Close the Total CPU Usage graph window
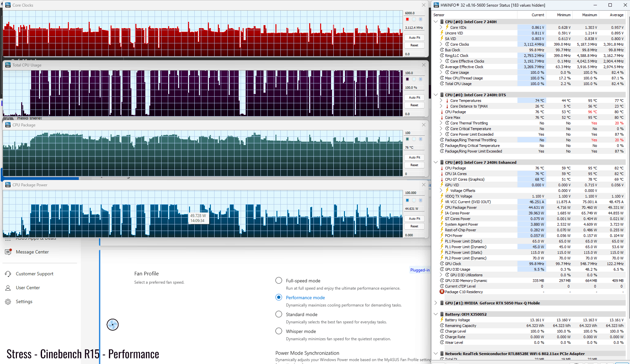The height and width of the screenshot is (364, 630). tap(423, 65)
